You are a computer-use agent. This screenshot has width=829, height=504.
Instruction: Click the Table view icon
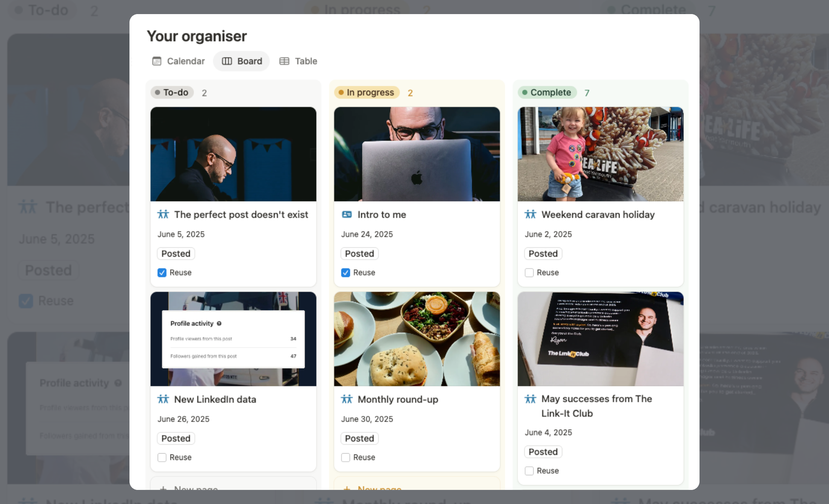tap(284, 61)
